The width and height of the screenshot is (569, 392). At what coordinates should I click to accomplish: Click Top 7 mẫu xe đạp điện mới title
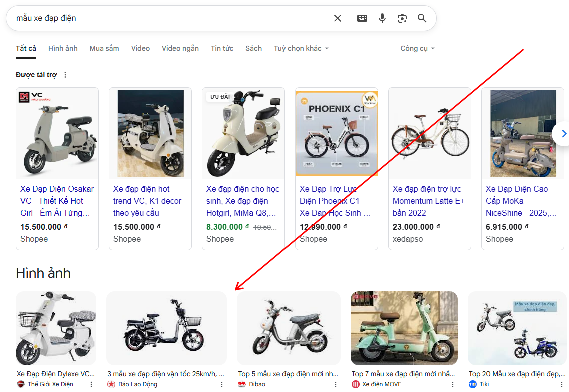[x=403, y=374]
